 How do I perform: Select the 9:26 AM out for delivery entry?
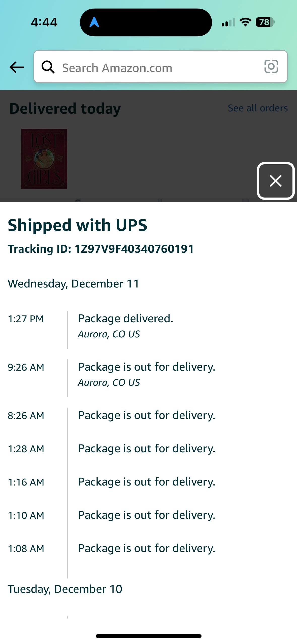[146, 367]
